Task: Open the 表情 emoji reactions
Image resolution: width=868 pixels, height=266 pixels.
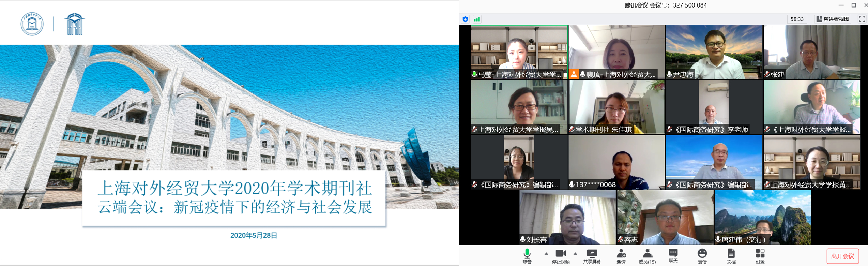Action: pyautogui.click(x=702, y=256)
